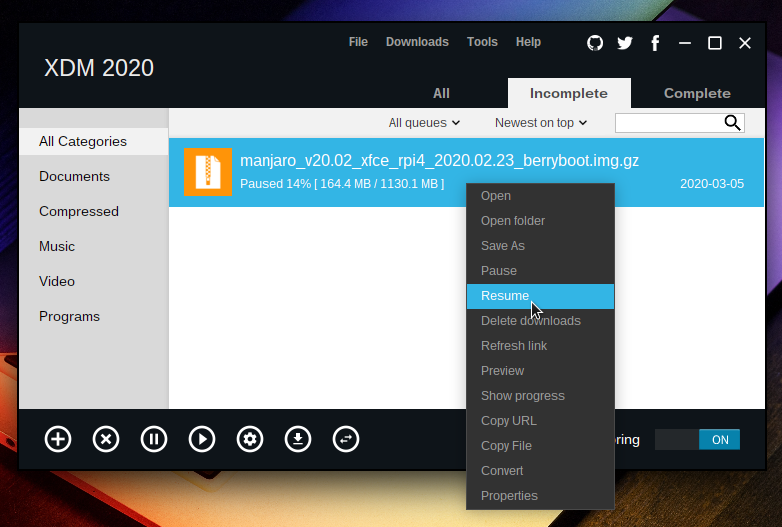Select the Incomplete tab
Image resolution: width=782 pixels, height=527 pixels.
[x=569, y=93]
